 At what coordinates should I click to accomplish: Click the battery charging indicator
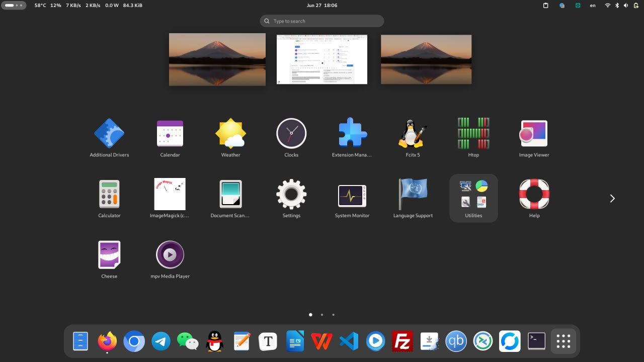pyautogui.click(x=635, y=5)
